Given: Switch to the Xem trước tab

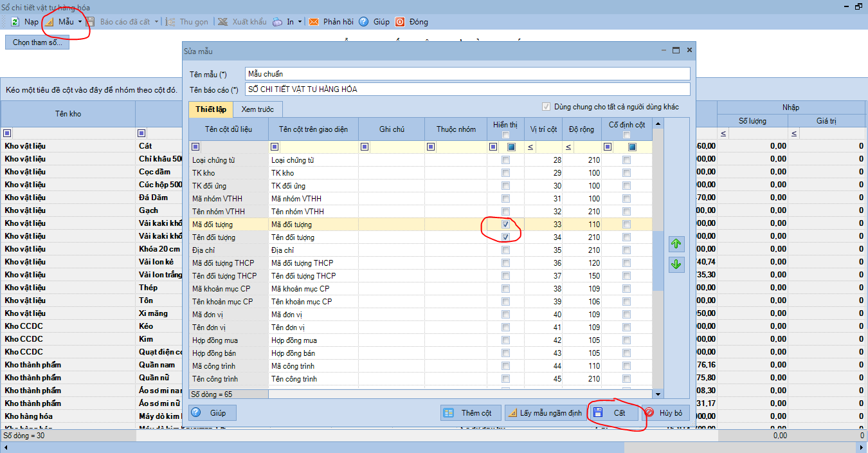Looking at the screenshot, I should [x=257, y=109].
